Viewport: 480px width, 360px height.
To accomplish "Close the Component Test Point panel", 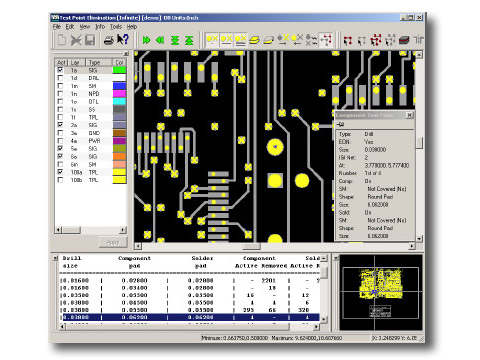I will coord(410,115).
